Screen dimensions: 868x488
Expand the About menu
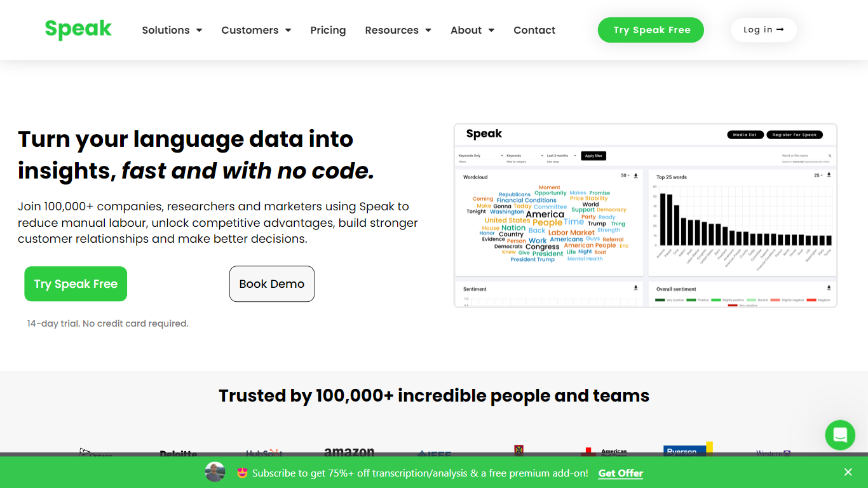[472, 30]
